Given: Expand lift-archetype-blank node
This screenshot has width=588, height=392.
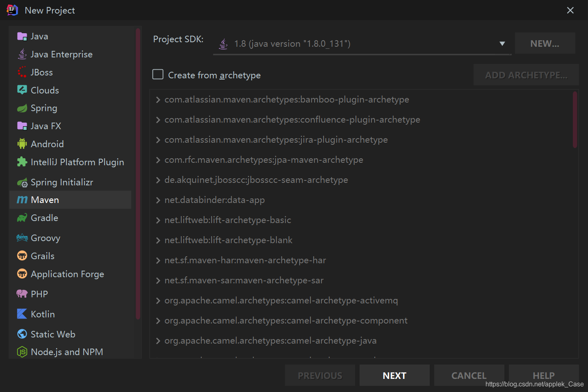Looking at the screenshot, I should [158, 240].
